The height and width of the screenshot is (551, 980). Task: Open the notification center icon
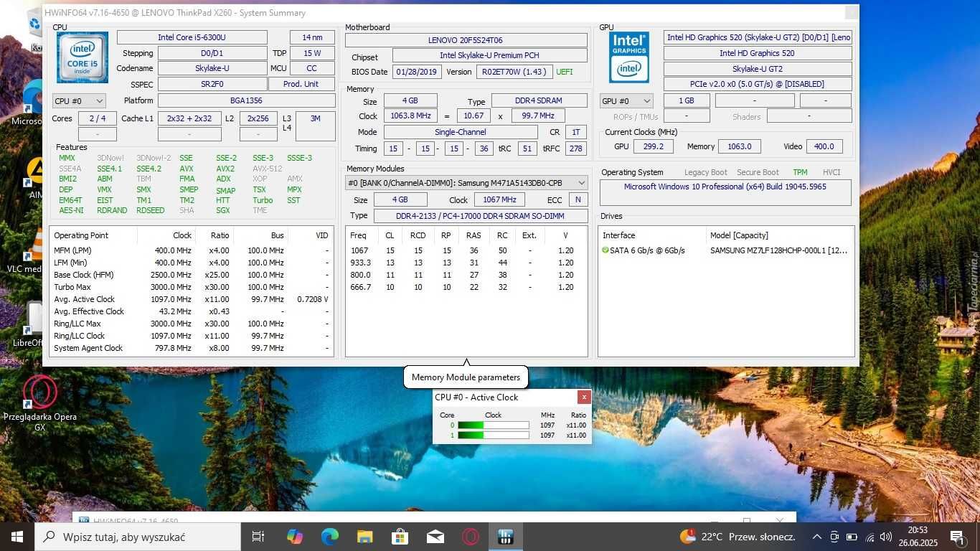957,537
